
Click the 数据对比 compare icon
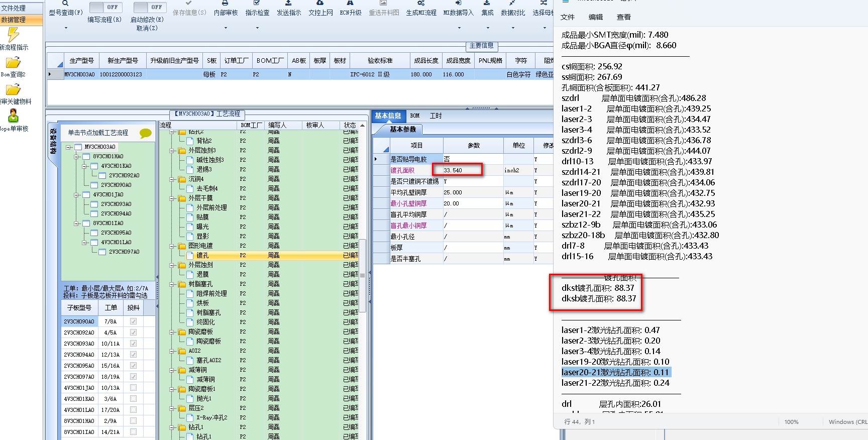tap(512, 3)
